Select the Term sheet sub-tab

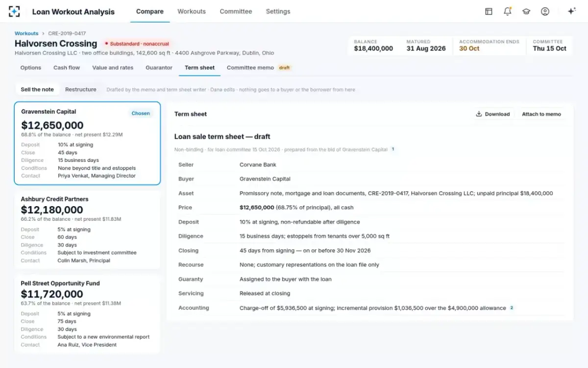pos(199,68)
